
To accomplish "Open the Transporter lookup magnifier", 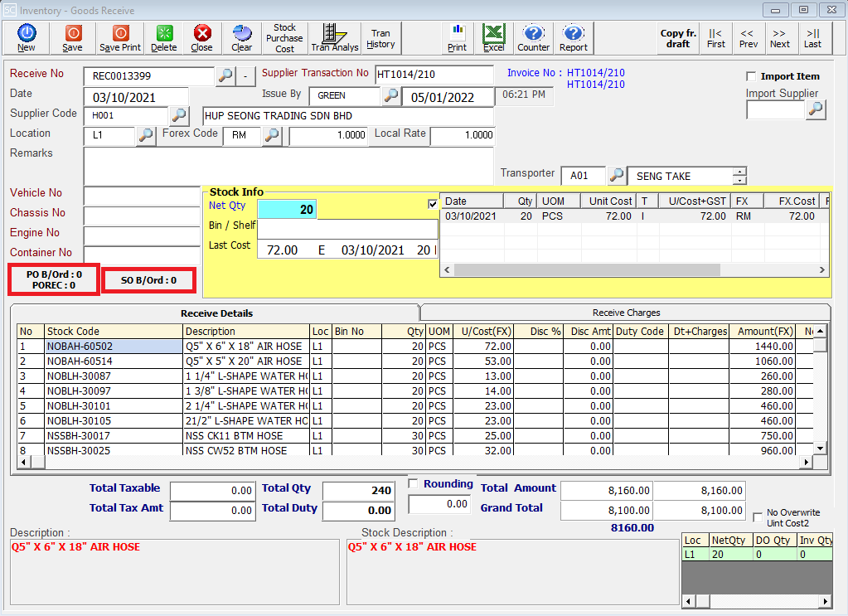I will 616,175.
